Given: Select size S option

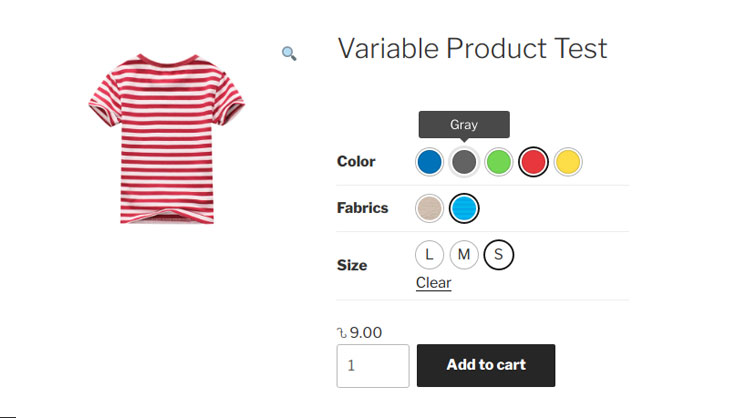Looking at the screenshot, I should [x=498, y=255].
